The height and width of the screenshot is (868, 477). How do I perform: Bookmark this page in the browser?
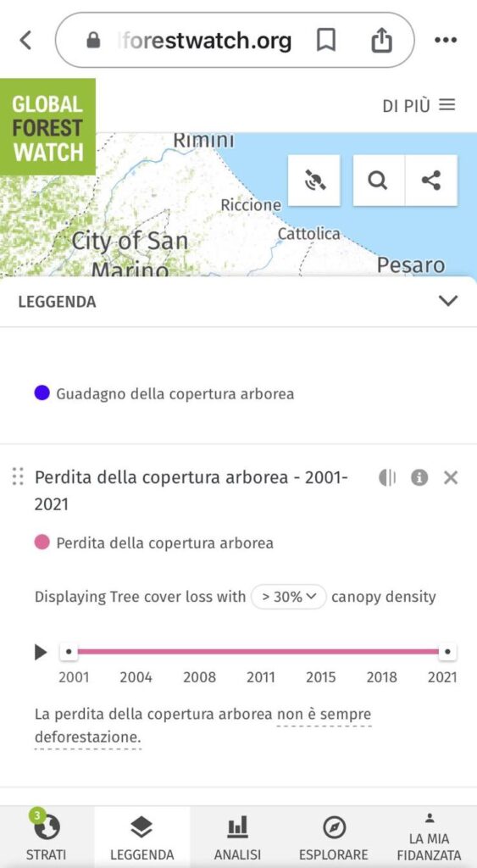[x=326, y=40]
